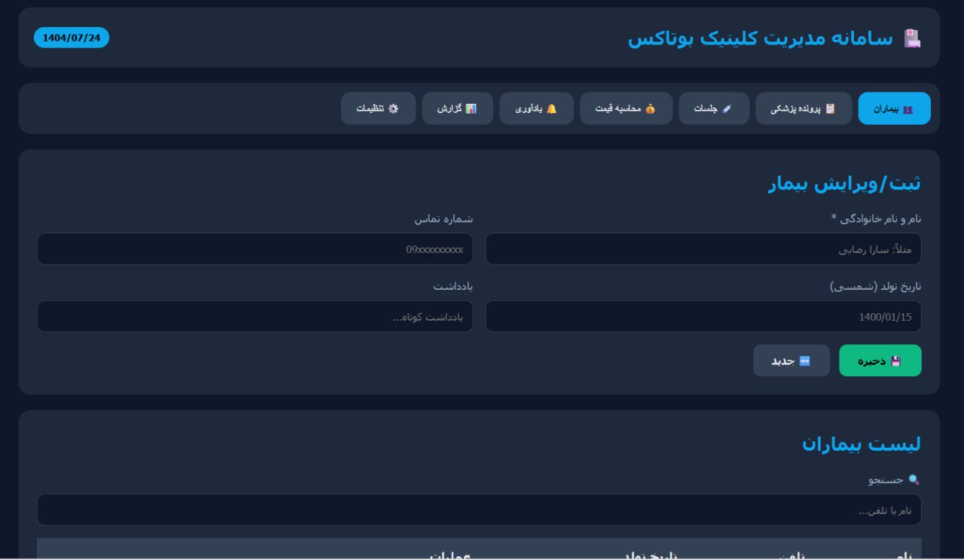Click the money bag icon on محاسبه قیمت
Screen dimensions: 964x560
(650, 108)
